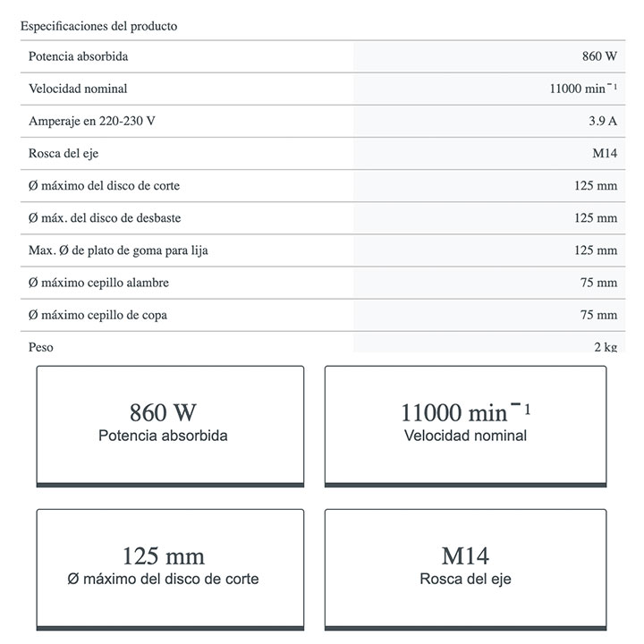Click the Rosca del eje table row label
The image size is (644, 644).
[64, 153]
